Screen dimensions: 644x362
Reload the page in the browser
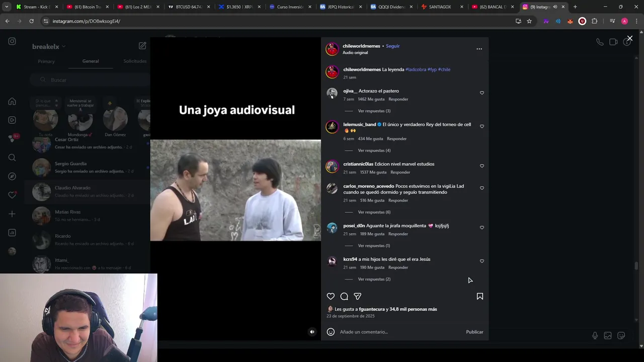point(31,21)
